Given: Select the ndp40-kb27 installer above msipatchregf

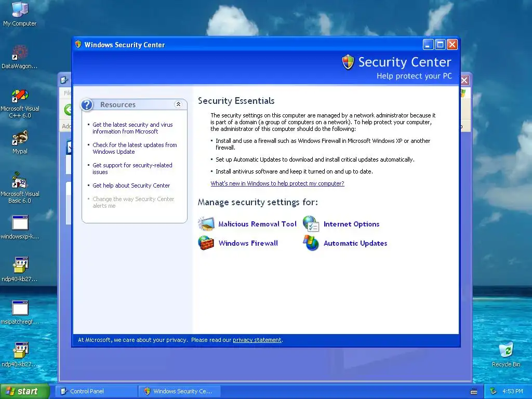Looking at the screenshot, I should tap(20, 270).
